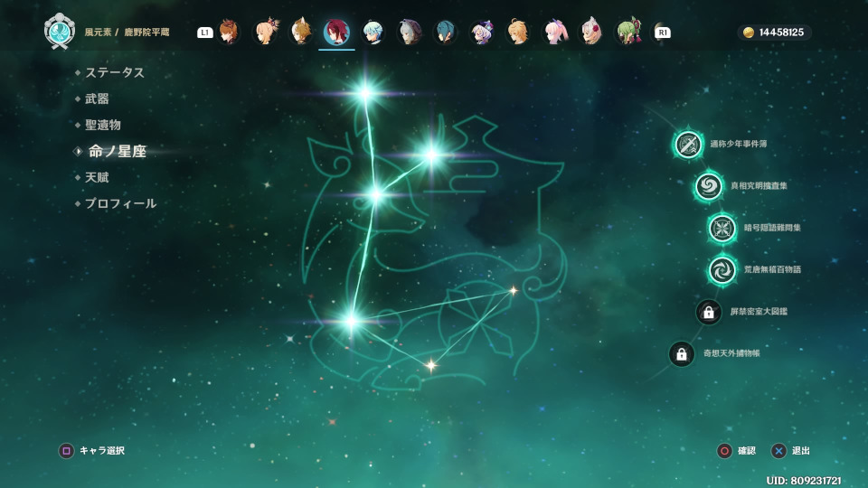Click the 屏禁密室大図鑑 label

[759, 312]
